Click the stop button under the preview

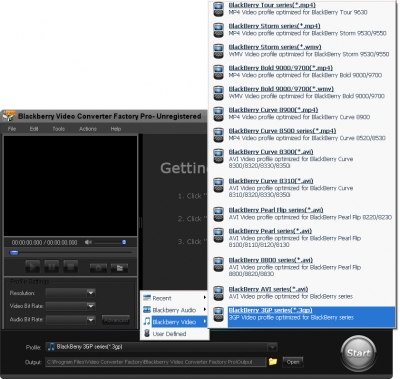click(71, 266)
